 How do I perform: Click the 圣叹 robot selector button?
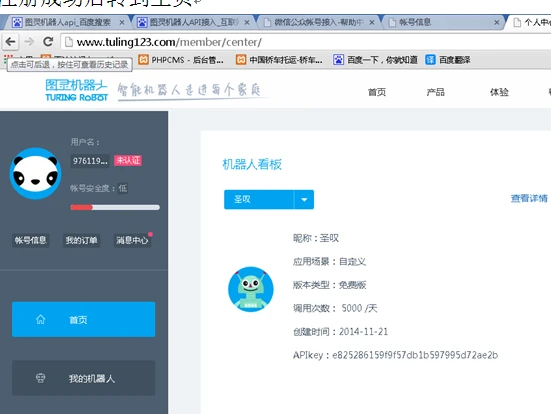coord(259,199)
